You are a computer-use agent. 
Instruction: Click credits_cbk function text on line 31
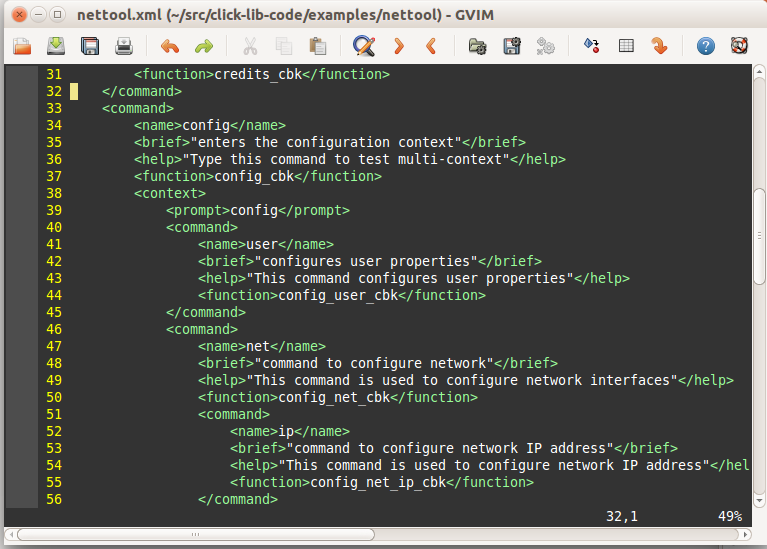[x=258, y=74]
